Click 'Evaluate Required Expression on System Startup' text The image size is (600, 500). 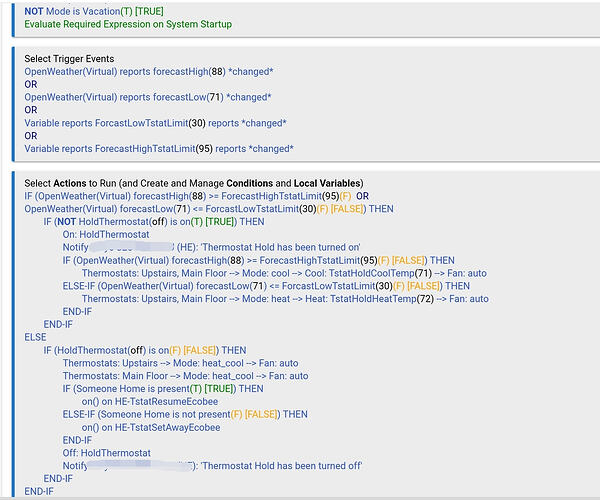pyautogui.click(x=128, y=24)
